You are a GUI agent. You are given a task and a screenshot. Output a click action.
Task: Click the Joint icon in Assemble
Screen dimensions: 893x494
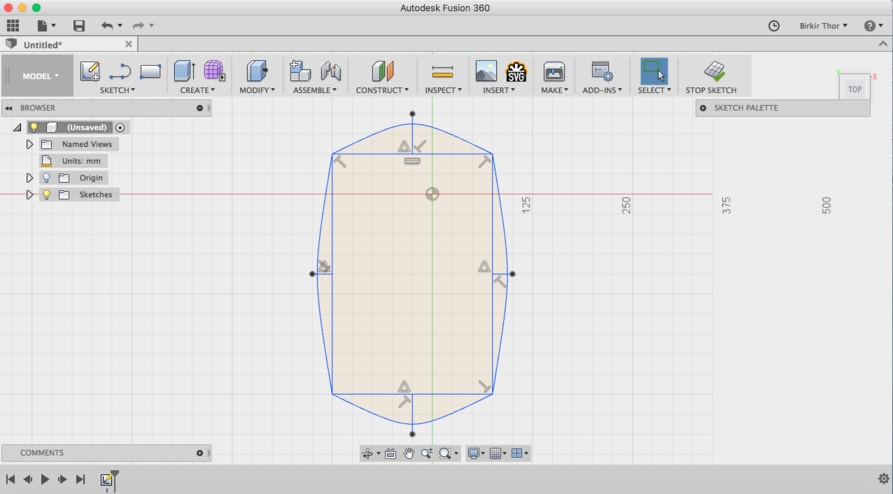coord(331,71)
